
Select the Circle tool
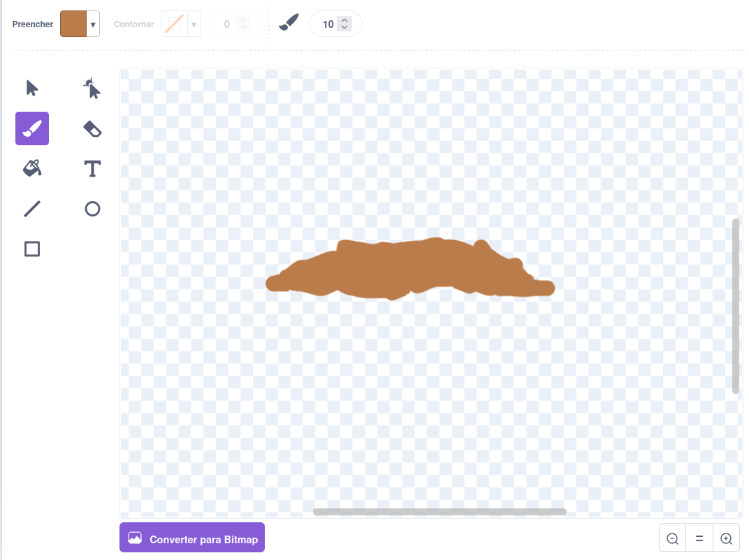point(92,209)
